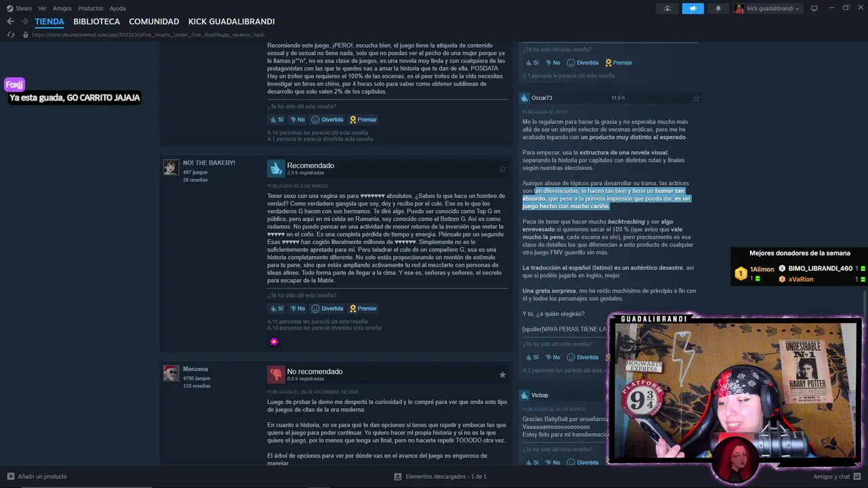868x488 pixels.
Task: Click '28 reseñas' under NO! THE BAKERY!
Action: [195, 180]
